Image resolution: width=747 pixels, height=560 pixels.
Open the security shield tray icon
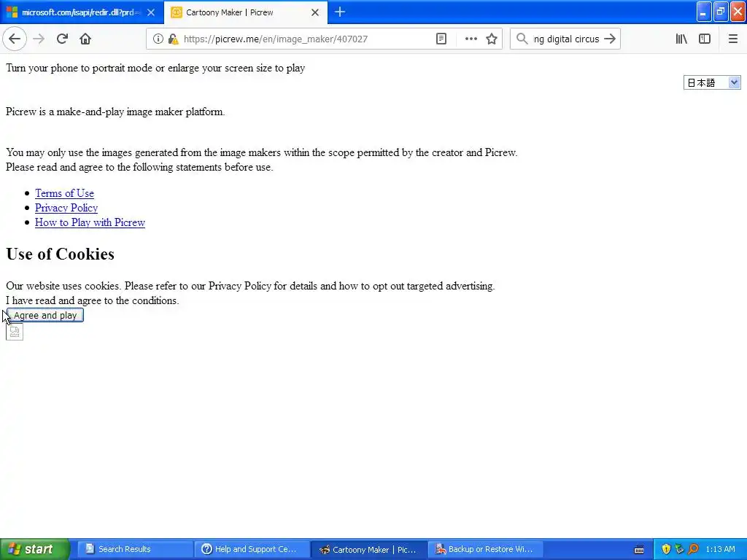click(x=666, y=549)
